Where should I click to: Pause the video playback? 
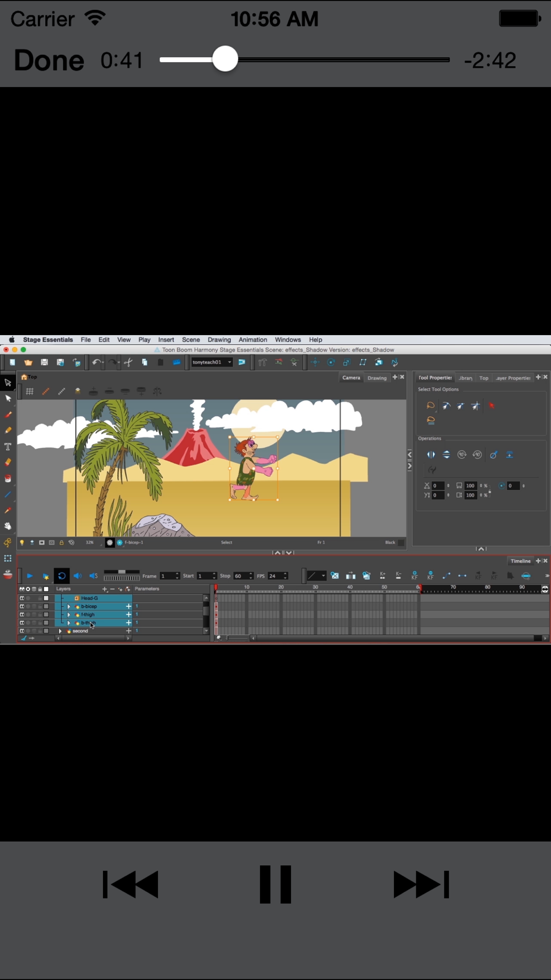click(x=275, y=884)
